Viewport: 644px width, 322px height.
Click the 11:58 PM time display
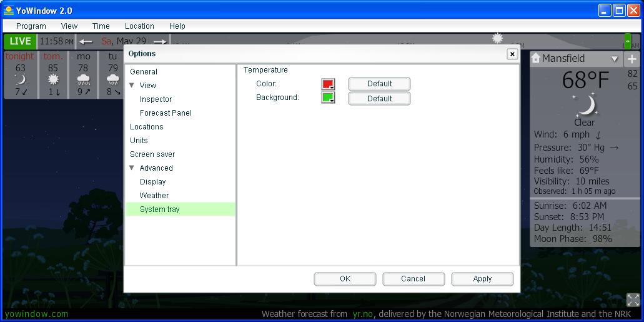[x=57, y=41]
